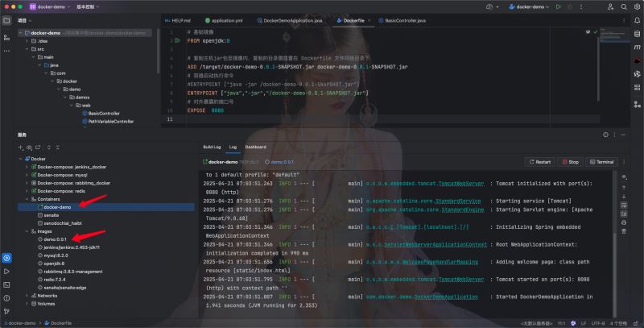Open the 项目 view selector dropdown
The width and height of the screenshot is (644, 328).
(x=25, y=21)
